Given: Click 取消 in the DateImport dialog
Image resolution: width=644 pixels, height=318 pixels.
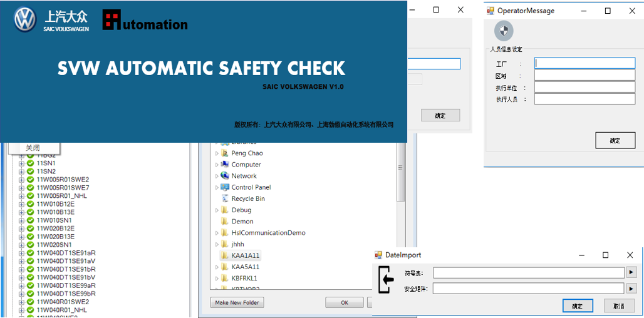Looking at the screenshot, I should point(618,306).
